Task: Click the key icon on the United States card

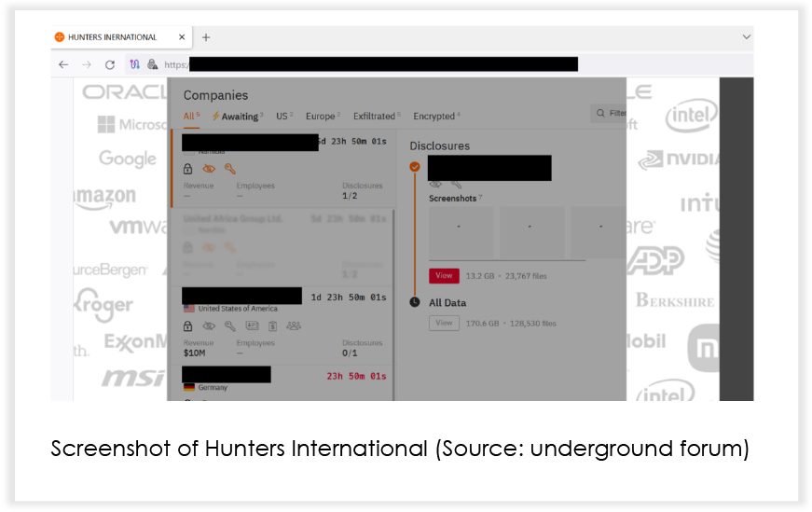Action: click(230, 326)
